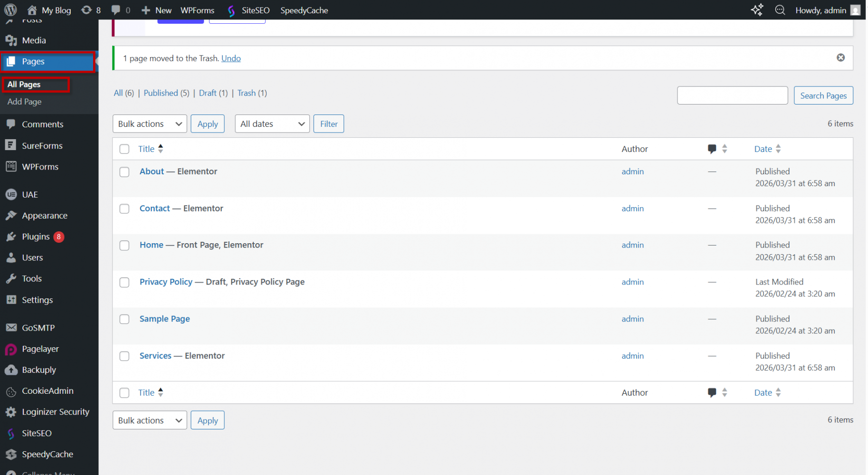The image size is (868, 475).
Task: Toggle the select-all checkbox in header
Action: 124,149
